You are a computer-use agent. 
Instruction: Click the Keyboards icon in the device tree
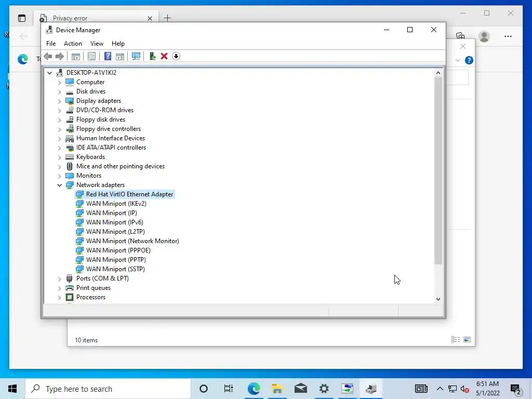[x=70, y=157]
